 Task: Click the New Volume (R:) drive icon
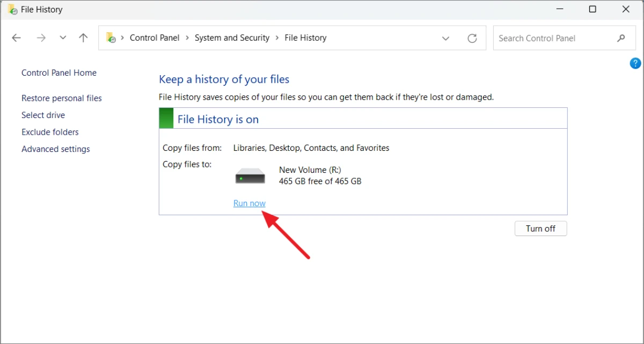tap(251, 175)
